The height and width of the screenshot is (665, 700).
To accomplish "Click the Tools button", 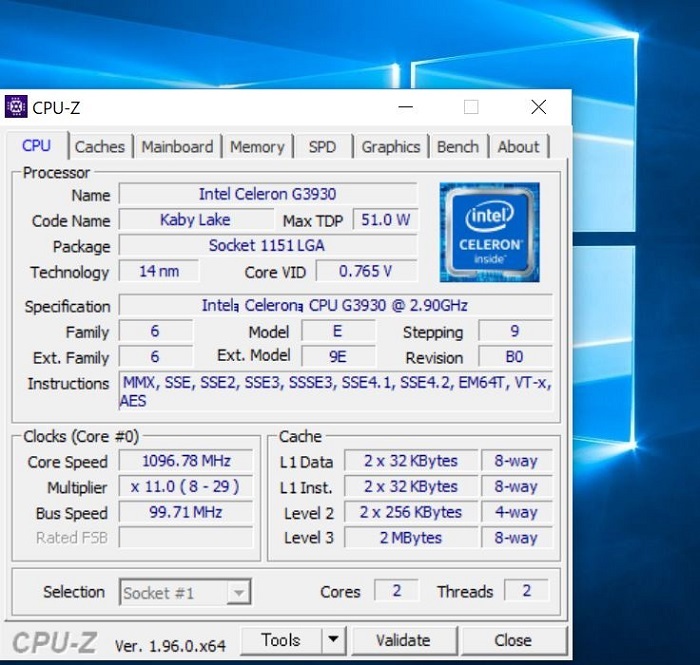I will pyautogui.click(x=281, y=640).
